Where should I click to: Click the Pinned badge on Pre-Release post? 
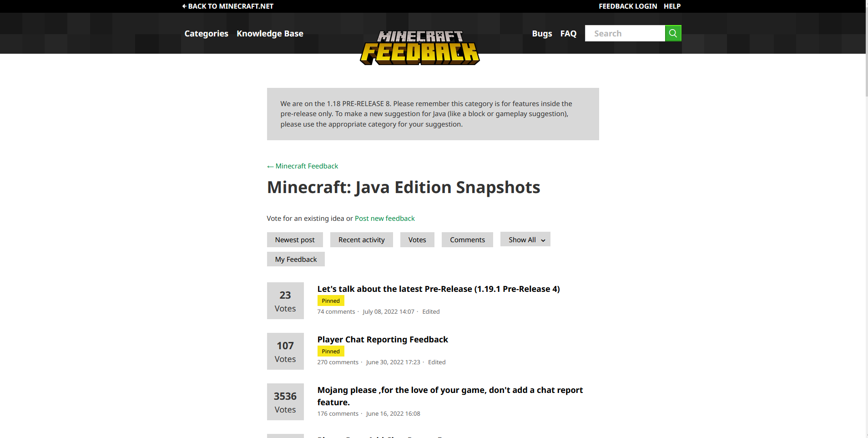click(331, 301)
